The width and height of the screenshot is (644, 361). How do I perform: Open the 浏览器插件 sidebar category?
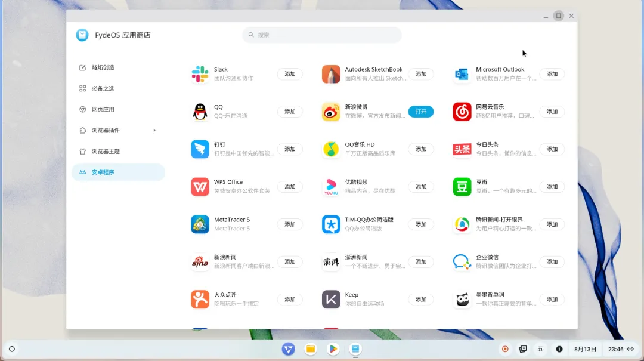coord(118,130)
